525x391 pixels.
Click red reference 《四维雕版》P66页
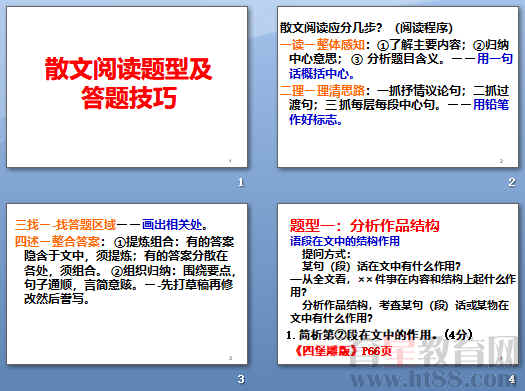[x=343, y=351]
